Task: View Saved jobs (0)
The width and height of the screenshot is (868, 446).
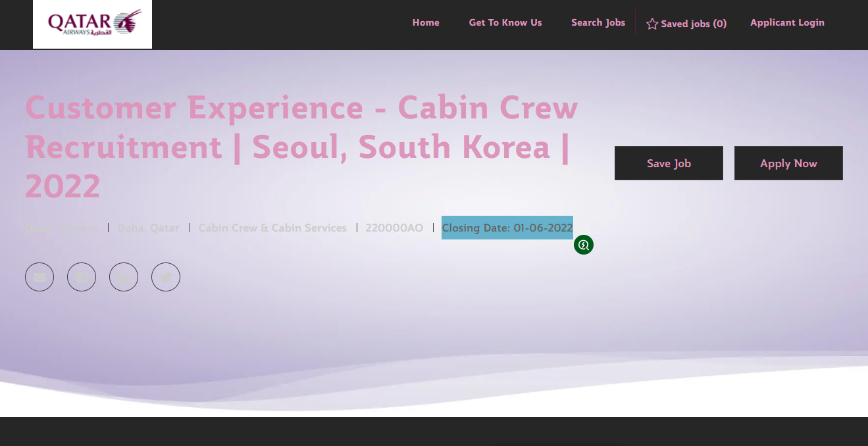Action: coord(686,24)
